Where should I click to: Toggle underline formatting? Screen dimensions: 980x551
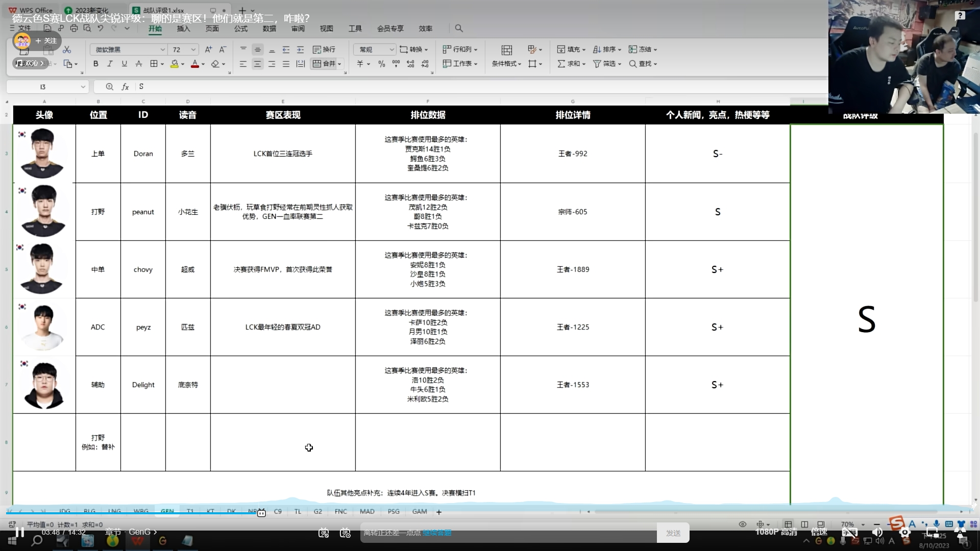point(124,64)
